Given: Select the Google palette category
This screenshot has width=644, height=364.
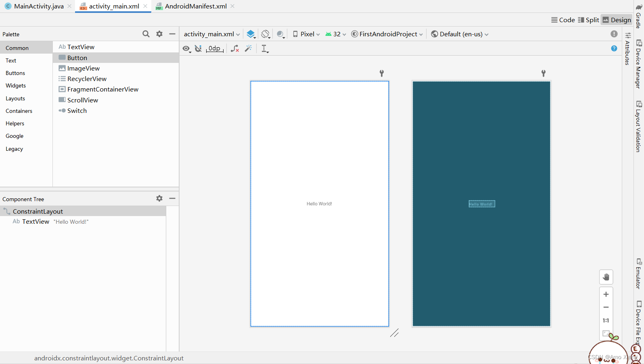Looking at the screenshot, I should pyautogui.click(x=26, y=136).
